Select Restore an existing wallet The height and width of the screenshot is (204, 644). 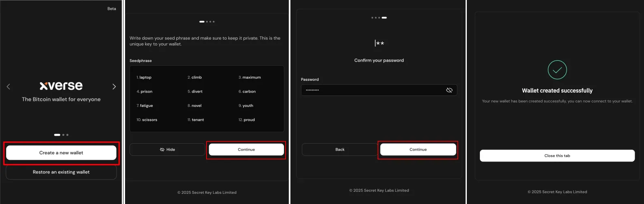61,172
